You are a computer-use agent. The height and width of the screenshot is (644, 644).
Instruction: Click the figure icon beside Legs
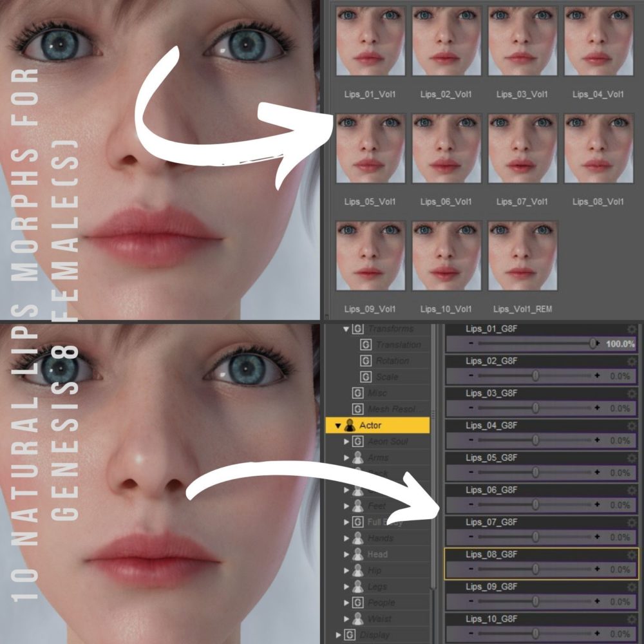pyautogui.click(x=357, y=586)
